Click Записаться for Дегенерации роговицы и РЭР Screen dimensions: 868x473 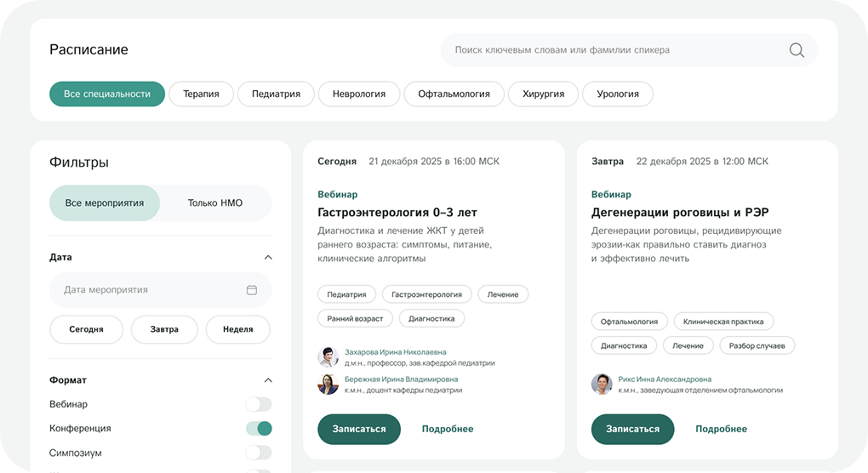click(633, 430)
